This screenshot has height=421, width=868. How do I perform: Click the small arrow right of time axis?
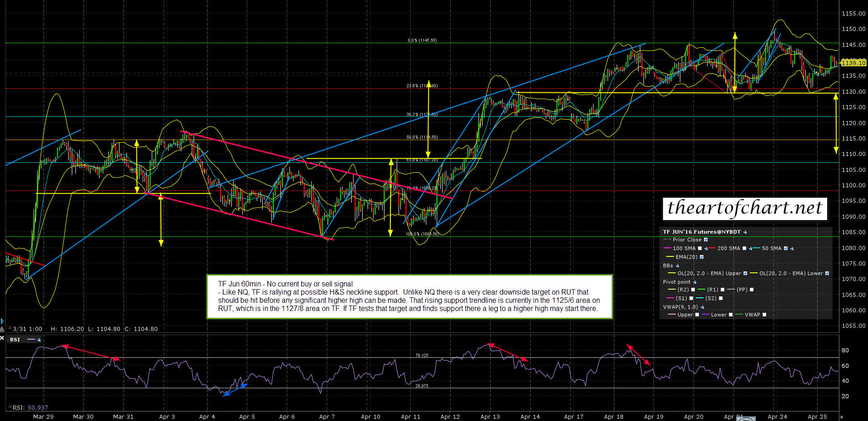point(841,416)
